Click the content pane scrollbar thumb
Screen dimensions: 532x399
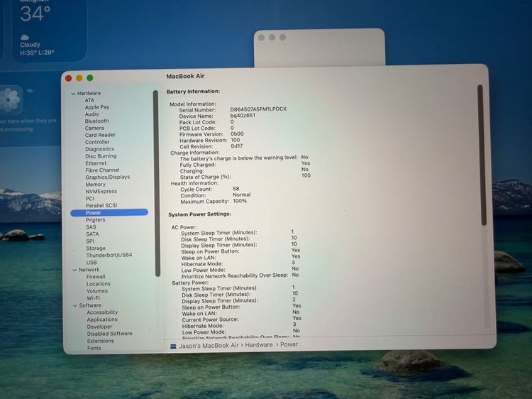point(481,155)
